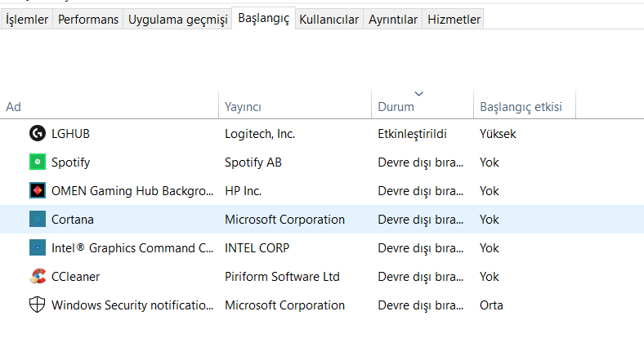The height and width of the screenshot is (356, 644).
Task: Select the OMEN Gaming Hub icon
Action: click(x=37, y=190)
